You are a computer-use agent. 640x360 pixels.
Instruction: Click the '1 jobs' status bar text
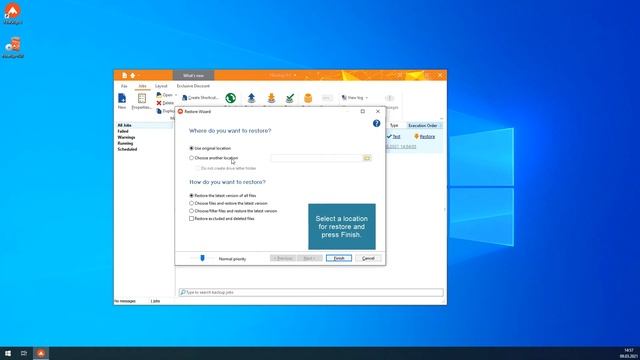156,301
